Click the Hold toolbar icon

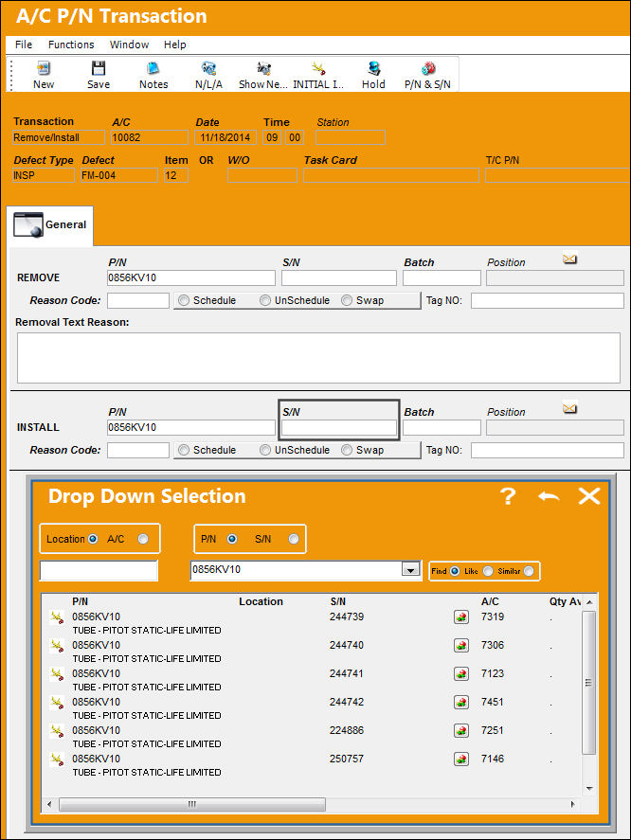(x=373, y=68)
